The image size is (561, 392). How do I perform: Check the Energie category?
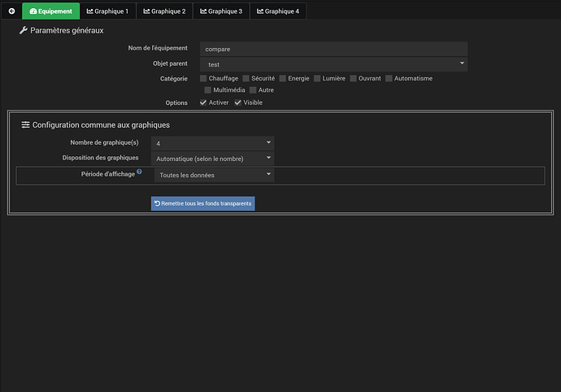pos(283,79)
